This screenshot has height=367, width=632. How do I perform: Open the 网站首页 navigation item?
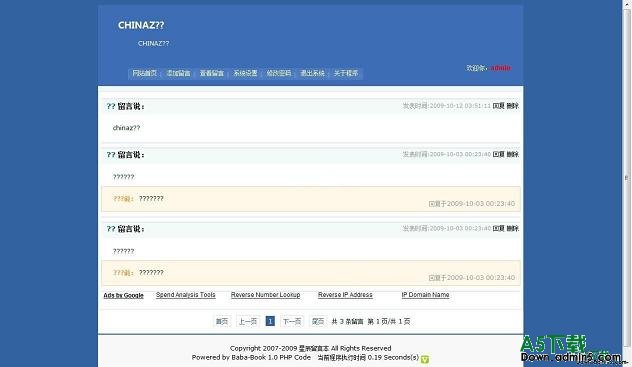[x=144, y=73]
